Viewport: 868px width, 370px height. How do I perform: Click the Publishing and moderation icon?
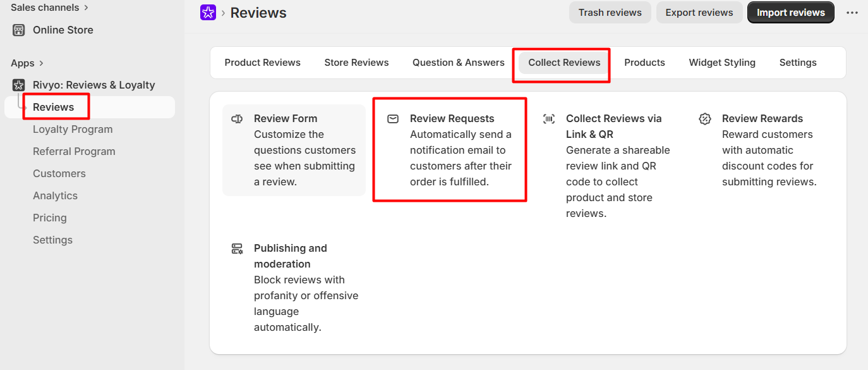pos(237,249)
